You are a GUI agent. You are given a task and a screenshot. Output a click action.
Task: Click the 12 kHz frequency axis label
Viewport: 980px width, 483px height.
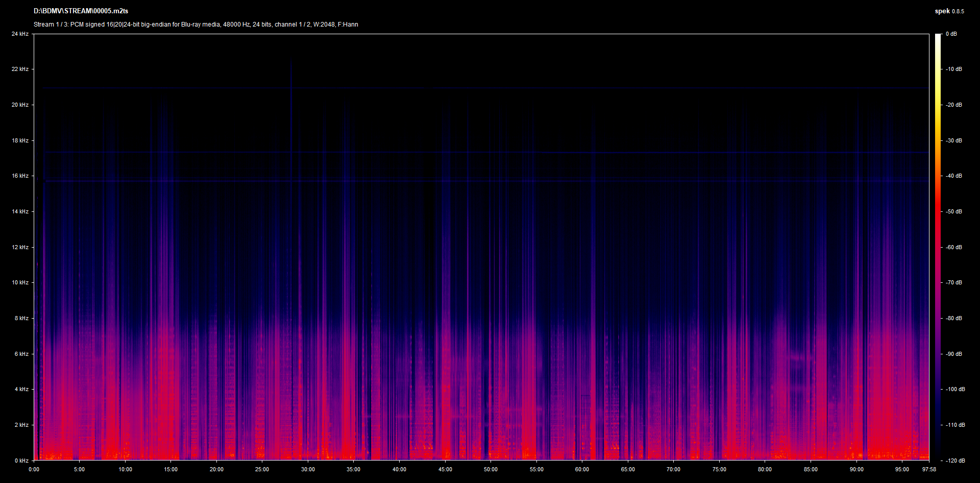point(20,247)
